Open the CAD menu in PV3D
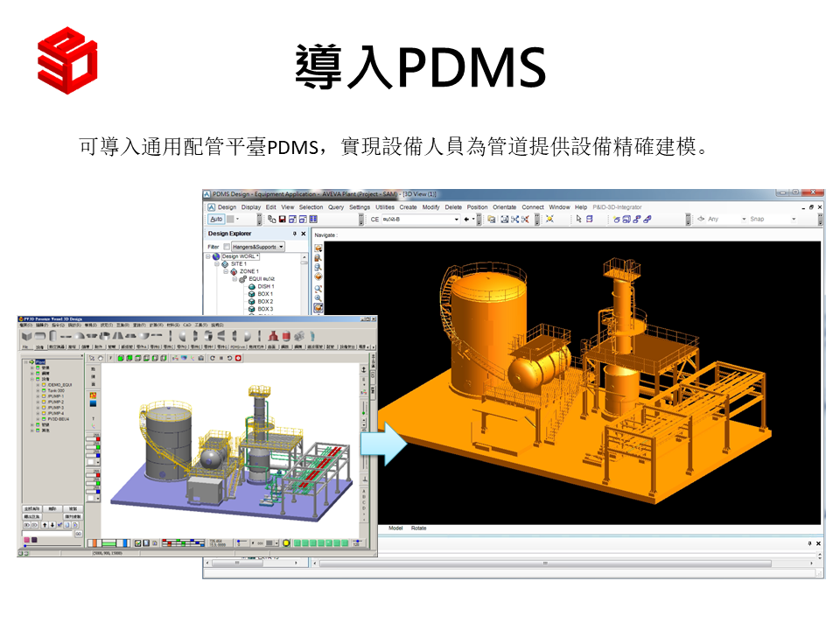This screenshot has height=630, width=840. [x=187, y=325]
